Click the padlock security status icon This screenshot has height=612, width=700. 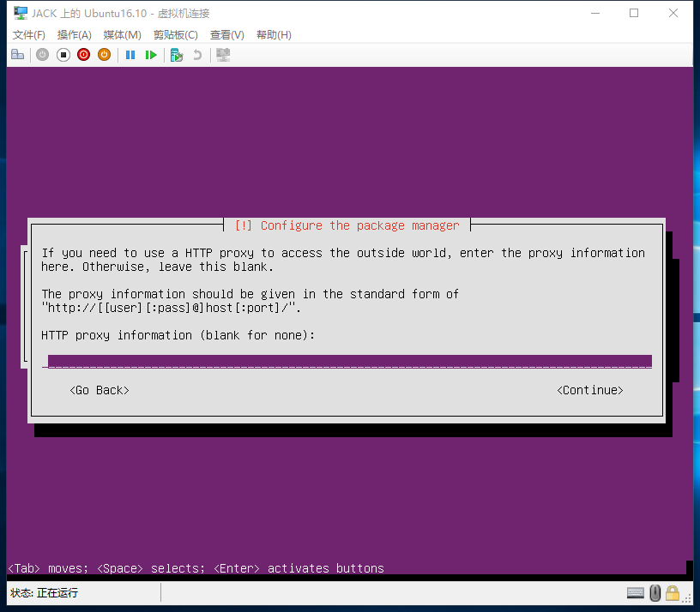(x=673, y=593)
